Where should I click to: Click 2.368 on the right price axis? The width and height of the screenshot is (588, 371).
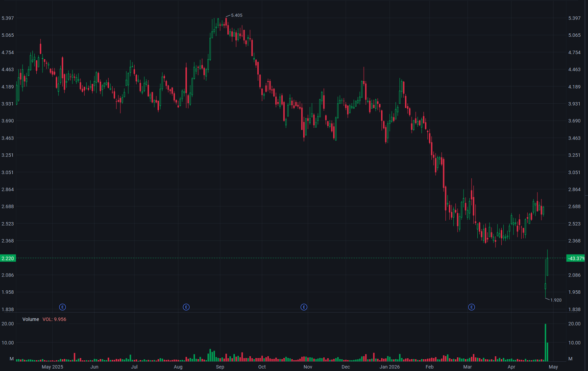pos(575,241)
